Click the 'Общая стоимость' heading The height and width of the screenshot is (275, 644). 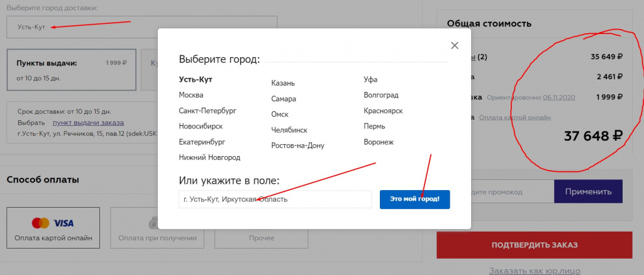pyautogui.click(x=489, y=23)
